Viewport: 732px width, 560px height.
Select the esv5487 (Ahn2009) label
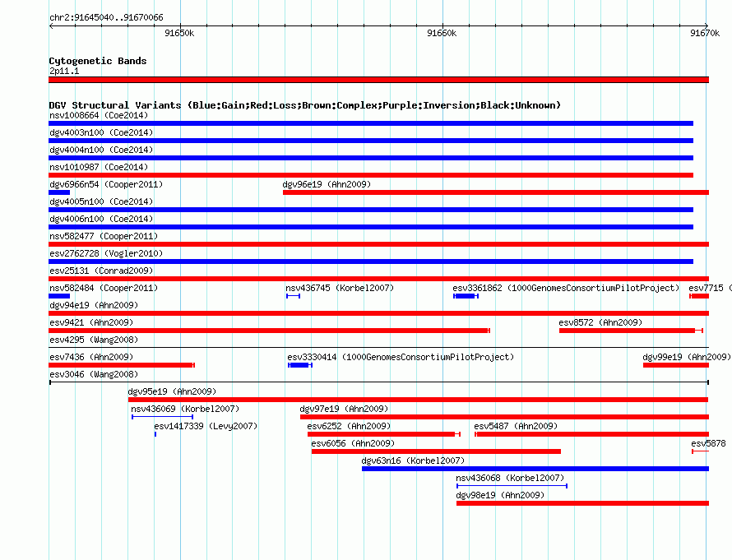point(516,426)
